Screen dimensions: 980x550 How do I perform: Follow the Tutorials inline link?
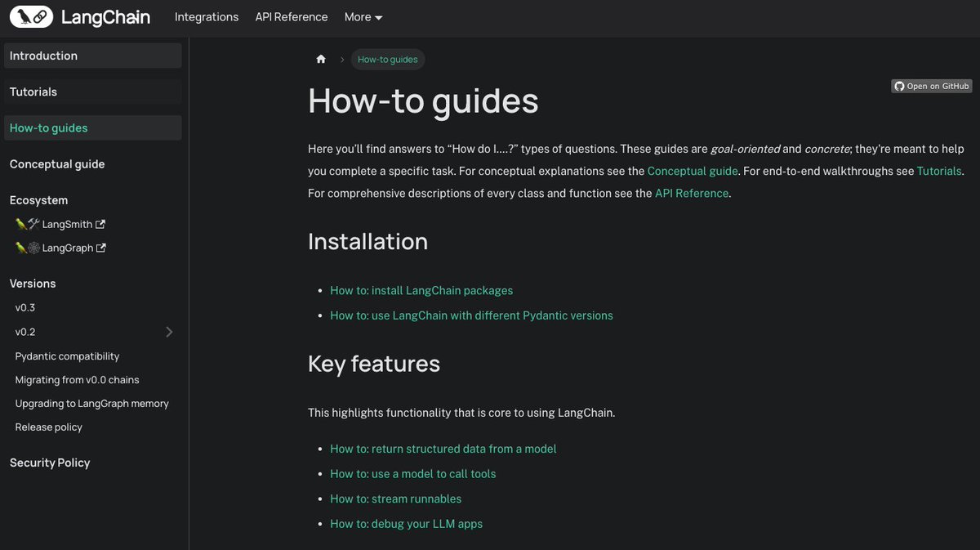pos(939,171)
